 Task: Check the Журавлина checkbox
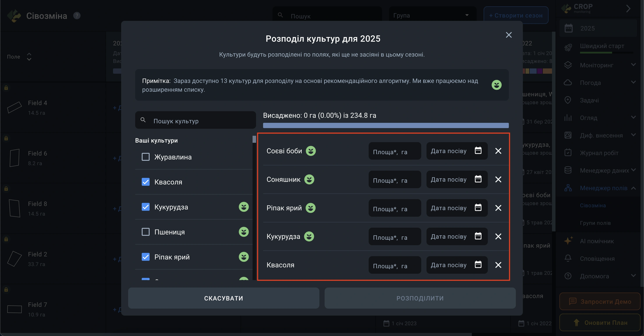click(x=145, y=157)
